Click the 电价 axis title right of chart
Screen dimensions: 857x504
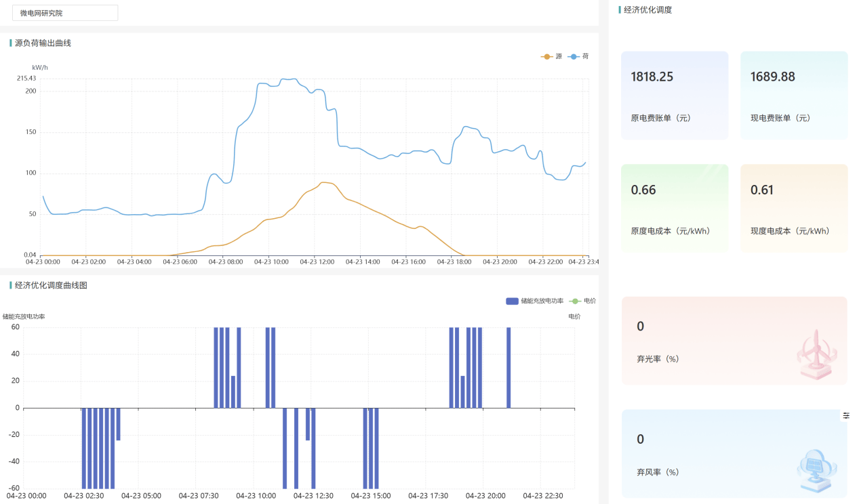coord(574,316)
